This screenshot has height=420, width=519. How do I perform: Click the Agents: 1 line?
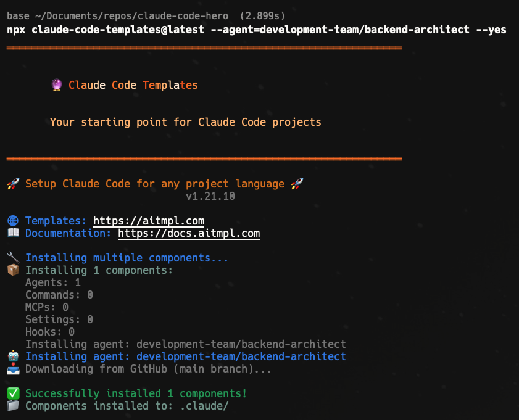tap(53, 282)
